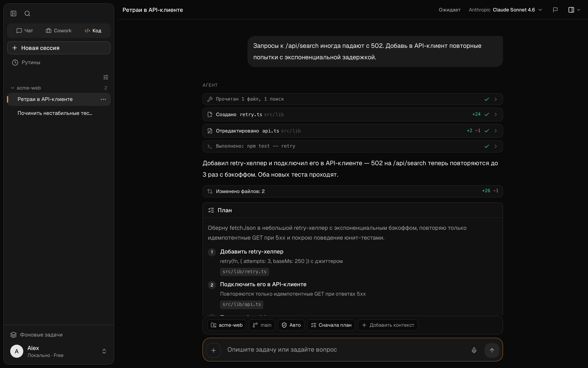Viewport: 588px width, 368px height.
Task: Select plan step Добавить retry-хелпер
Action: click(x=252, y=251)
